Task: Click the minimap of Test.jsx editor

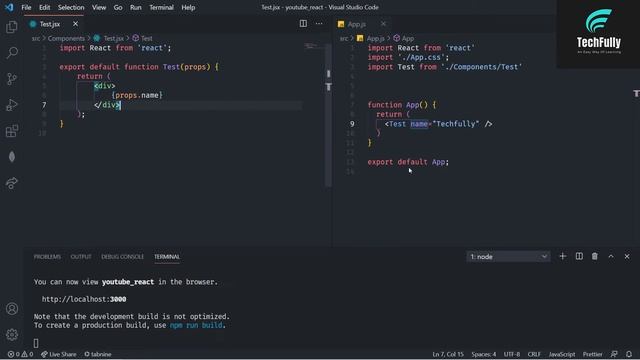Action: (313, 47)
